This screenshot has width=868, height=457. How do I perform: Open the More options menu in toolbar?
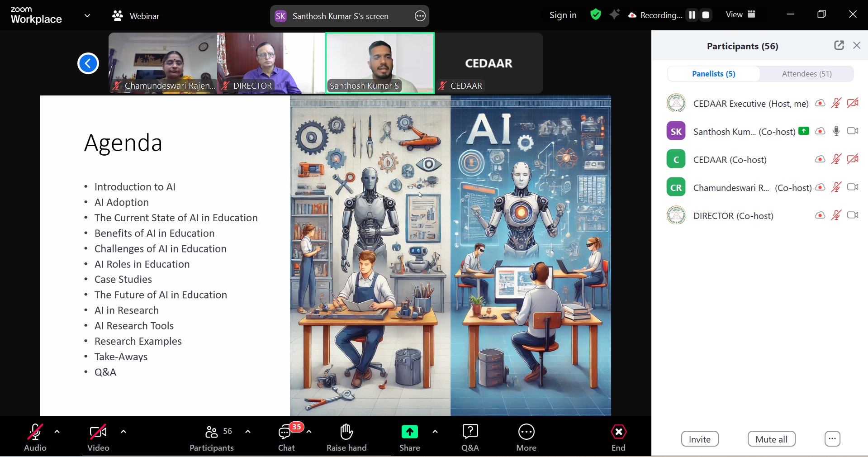pos(526,438)
